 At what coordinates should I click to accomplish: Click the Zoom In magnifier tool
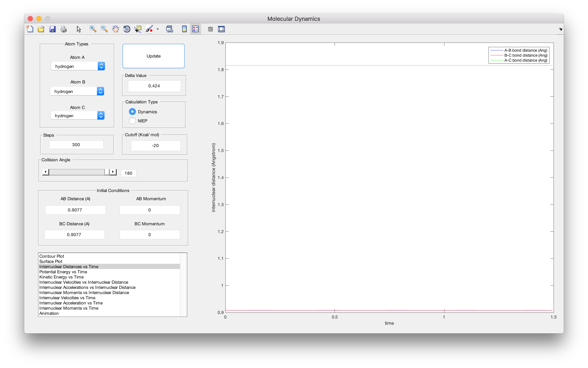coord(93,29)
